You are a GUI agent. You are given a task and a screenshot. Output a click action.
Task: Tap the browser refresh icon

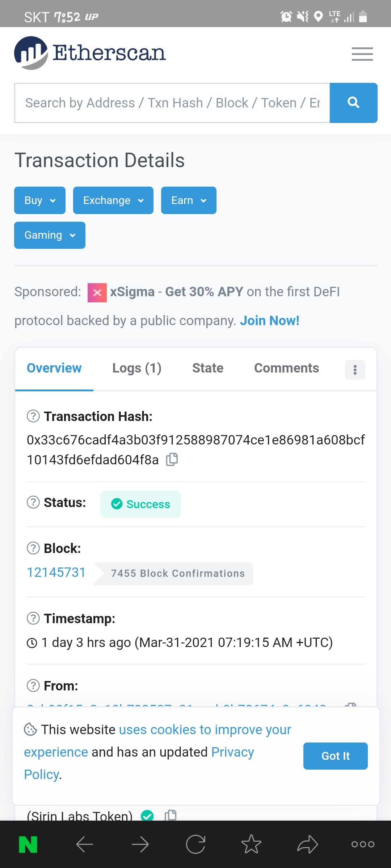[x=195, y=844]
